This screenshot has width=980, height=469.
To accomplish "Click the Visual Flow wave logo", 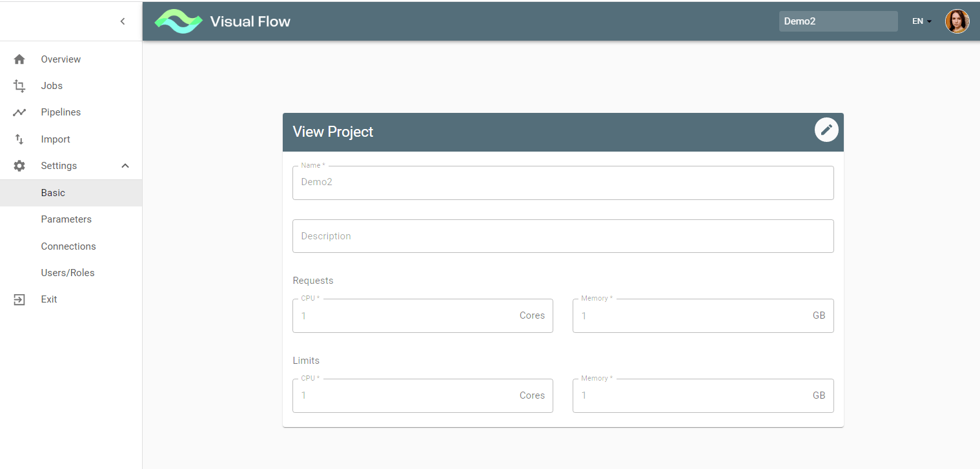I will [x=179, y=21].
